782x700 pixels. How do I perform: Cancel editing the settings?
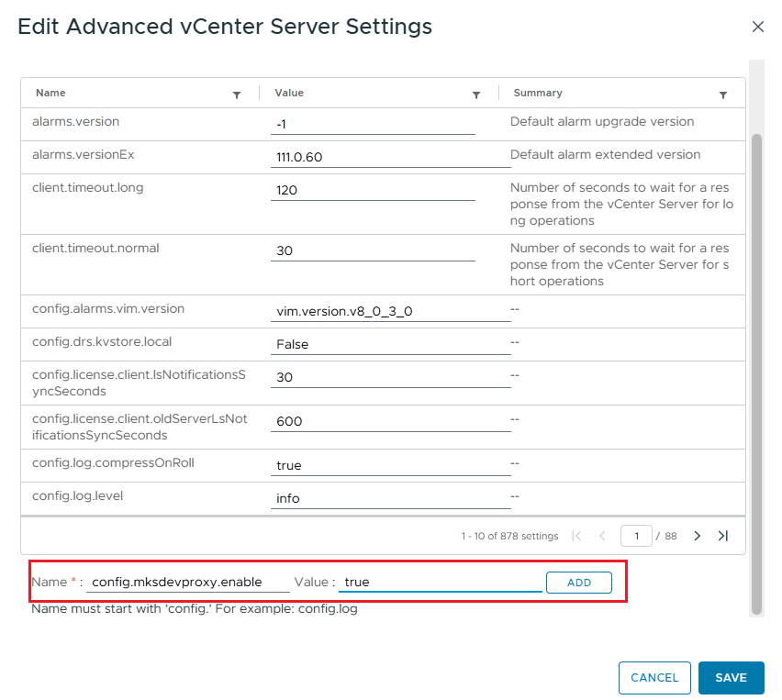(x=654, y=678)
